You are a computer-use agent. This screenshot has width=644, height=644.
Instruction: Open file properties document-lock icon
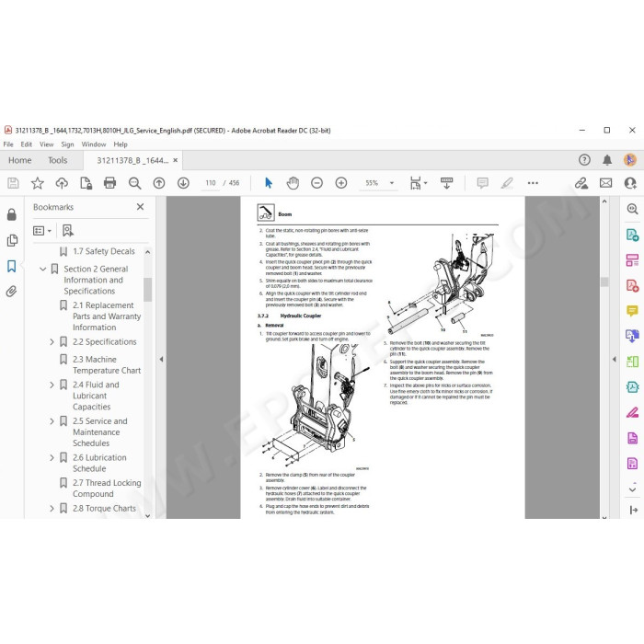pos(86,183)
